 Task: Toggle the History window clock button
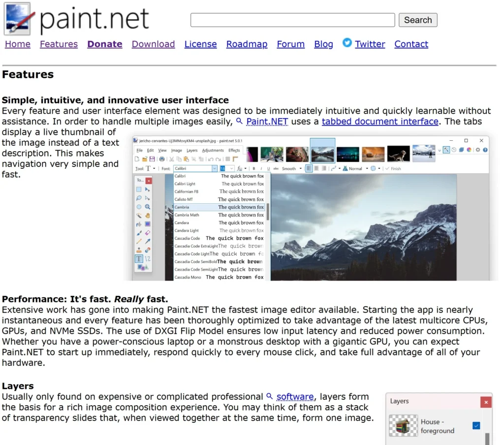click(454, 150)
